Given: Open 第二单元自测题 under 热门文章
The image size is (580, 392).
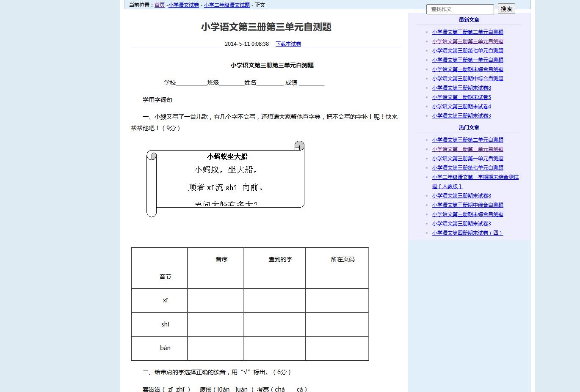Looking at the screenshot, I should coord(468,140).
